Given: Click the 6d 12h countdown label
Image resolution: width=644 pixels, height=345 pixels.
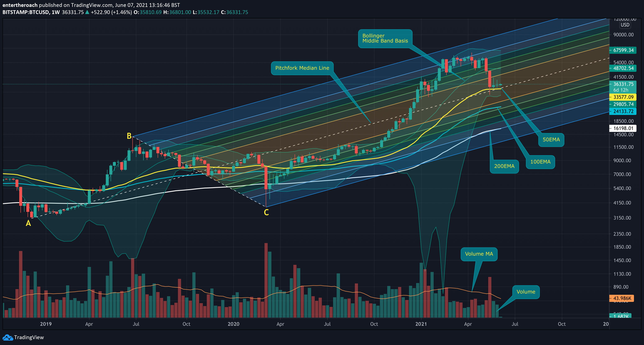Looking at the screenshot, I should [621, 90].
